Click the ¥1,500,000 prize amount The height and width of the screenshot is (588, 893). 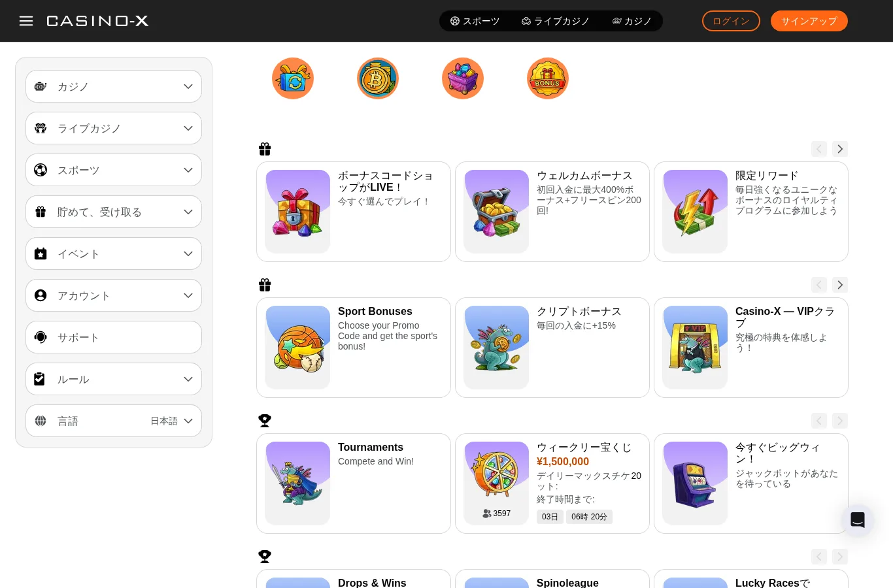click(x=563, y=461)
